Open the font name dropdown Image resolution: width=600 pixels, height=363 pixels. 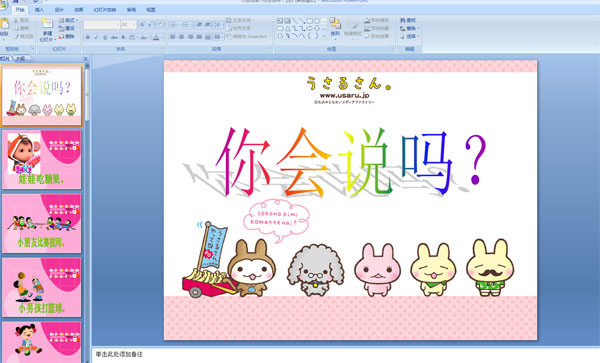(117, 24)
